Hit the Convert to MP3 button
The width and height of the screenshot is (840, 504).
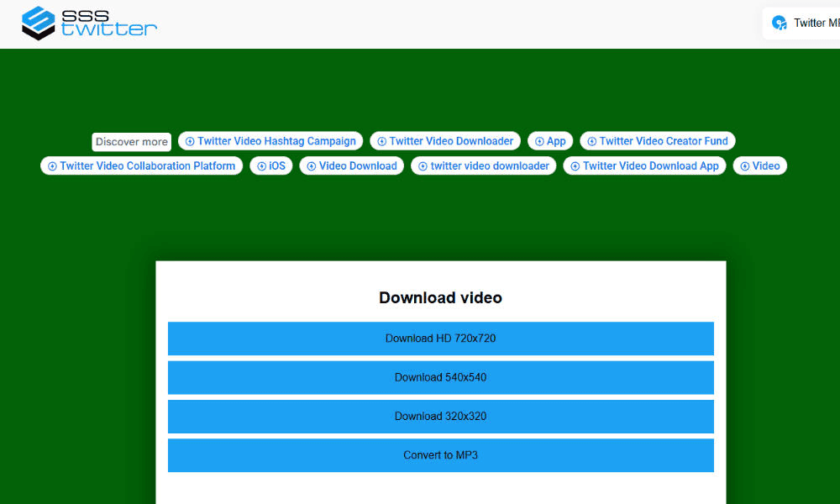click(x=440, y=455)
